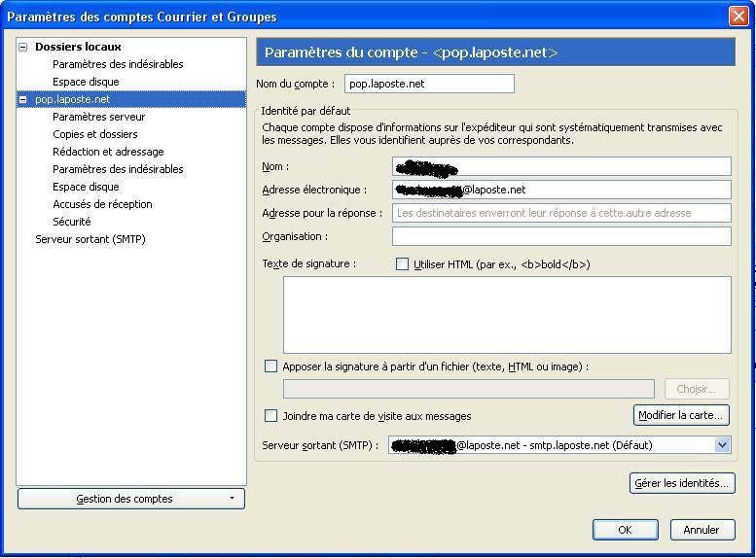Viewport: 756px width, 558px height.
Task: Open Paramètres serveur settings
Action: (99, 117)
